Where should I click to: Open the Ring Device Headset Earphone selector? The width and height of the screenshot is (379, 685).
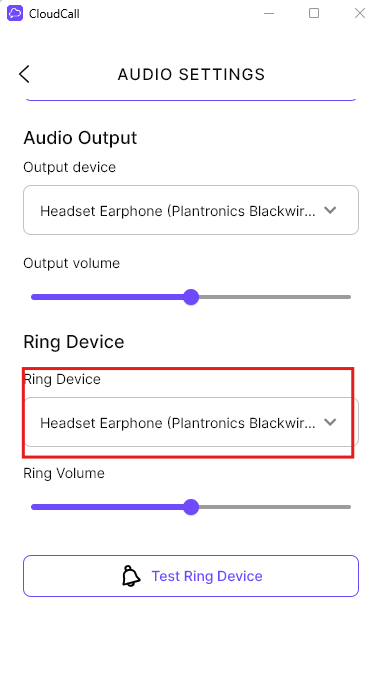(x=191, y=422)
